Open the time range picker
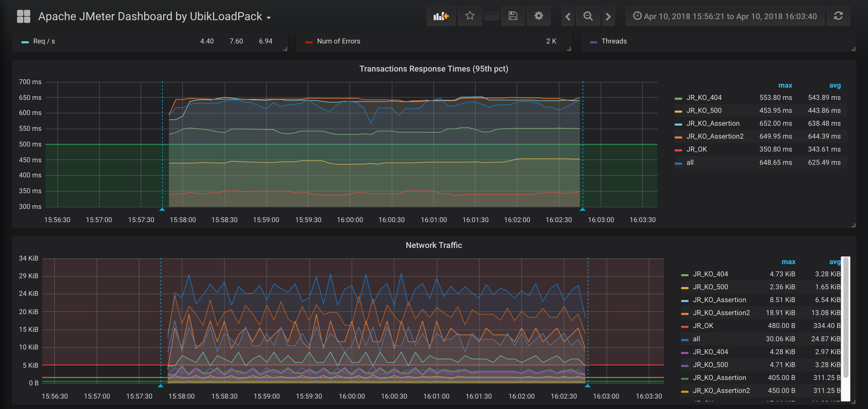The height and width of the screenshot is (409, 868). (x=725, y=16)
